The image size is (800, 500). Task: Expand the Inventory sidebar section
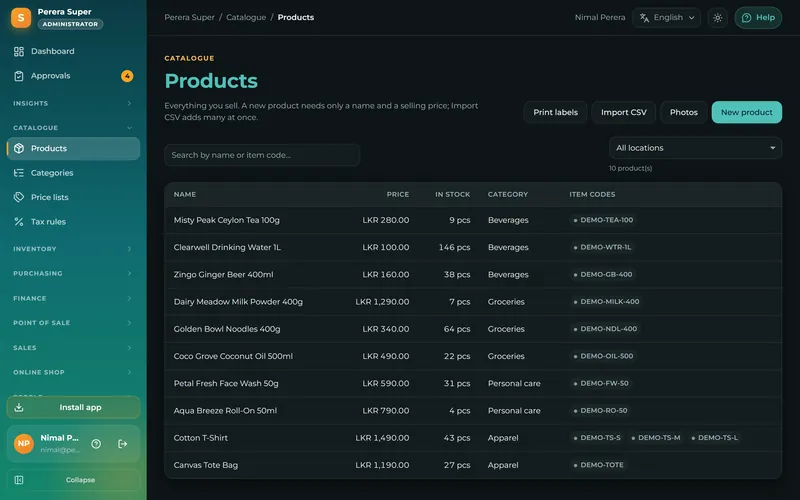(x=73, y=249)
